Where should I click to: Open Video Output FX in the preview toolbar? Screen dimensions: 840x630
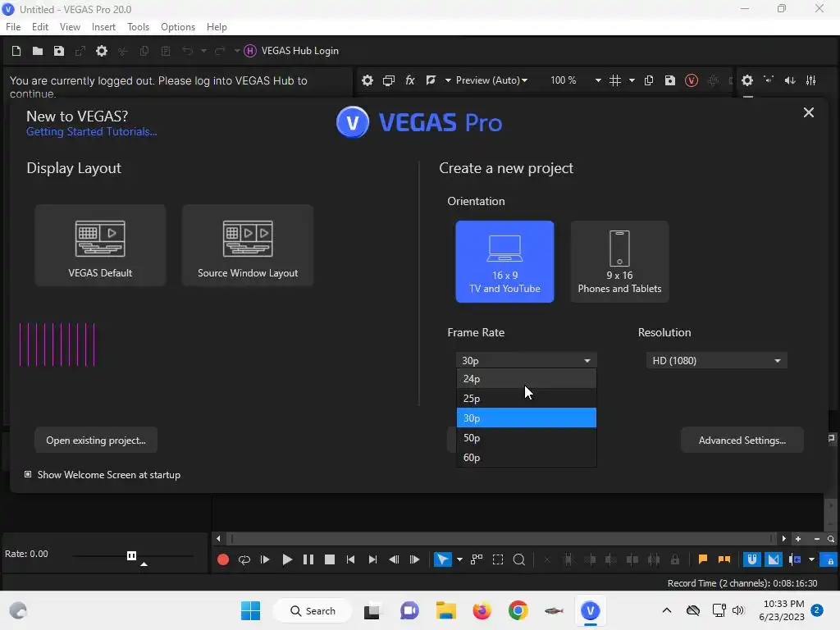pyautogui.click(x=410, y=80)
